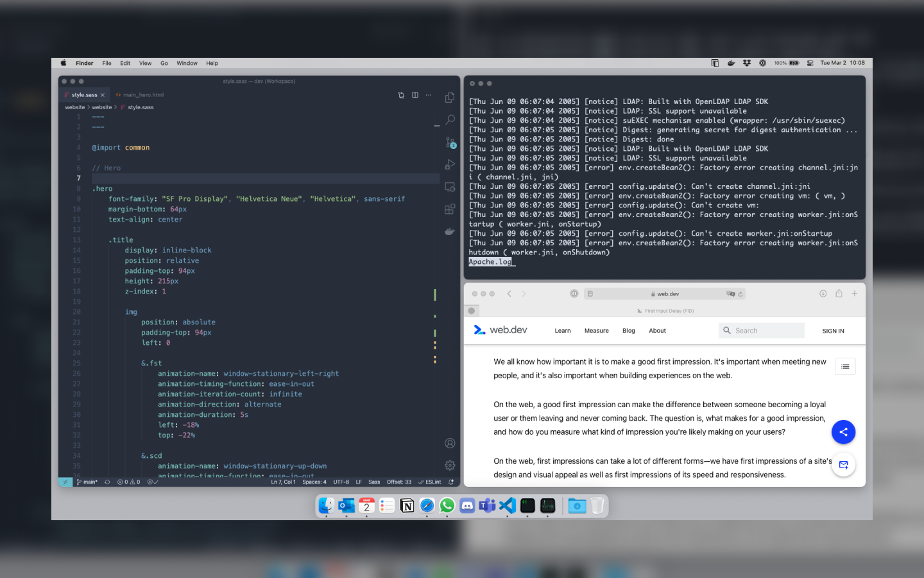Open notifications bell in VS Code status bar
The height and width of the screenshot is (578, 924).
tap(451, 482)
